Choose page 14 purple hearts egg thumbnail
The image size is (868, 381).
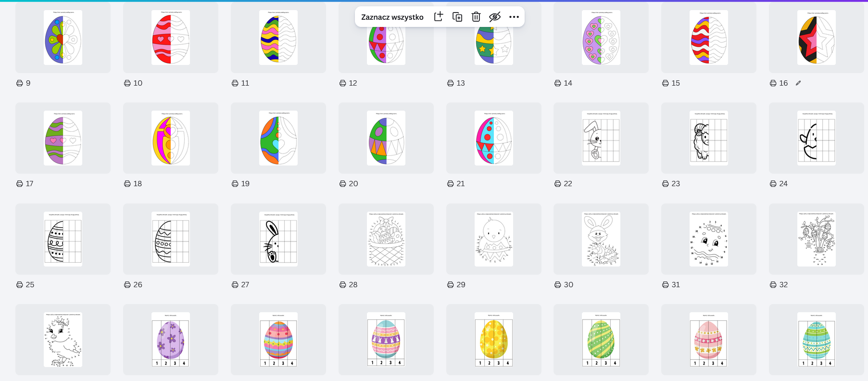point(601,38)
